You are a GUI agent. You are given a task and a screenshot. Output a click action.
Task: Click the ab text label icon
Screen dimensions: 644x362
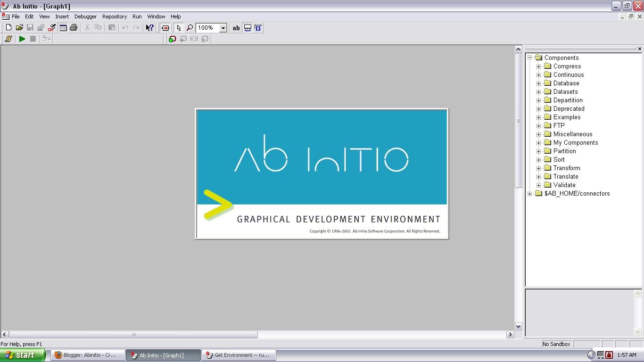click(x=236, y=28)
